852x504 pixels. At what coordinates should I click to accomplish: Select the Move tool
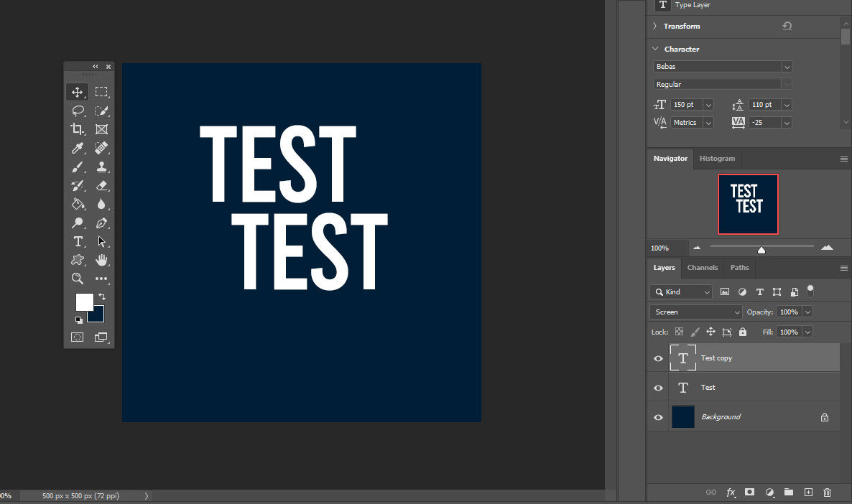click(x=77, y=92)
